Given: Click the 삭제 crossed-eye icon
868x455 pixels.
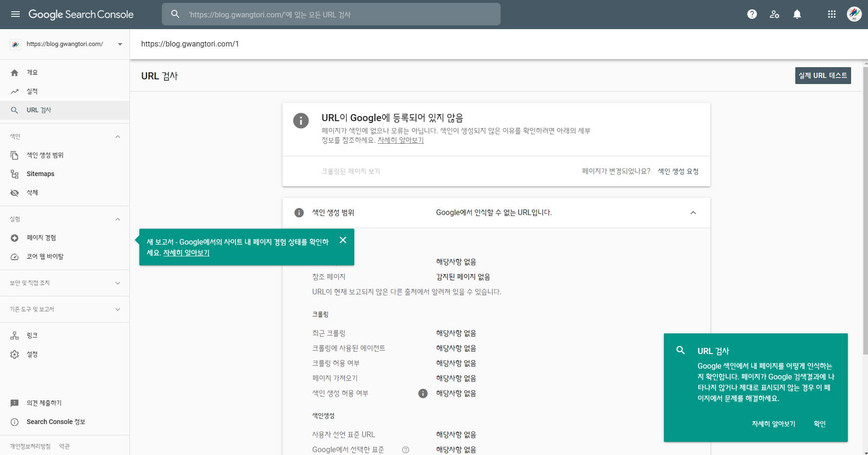Looking at the screenshot, I should (x=15, y=193).
